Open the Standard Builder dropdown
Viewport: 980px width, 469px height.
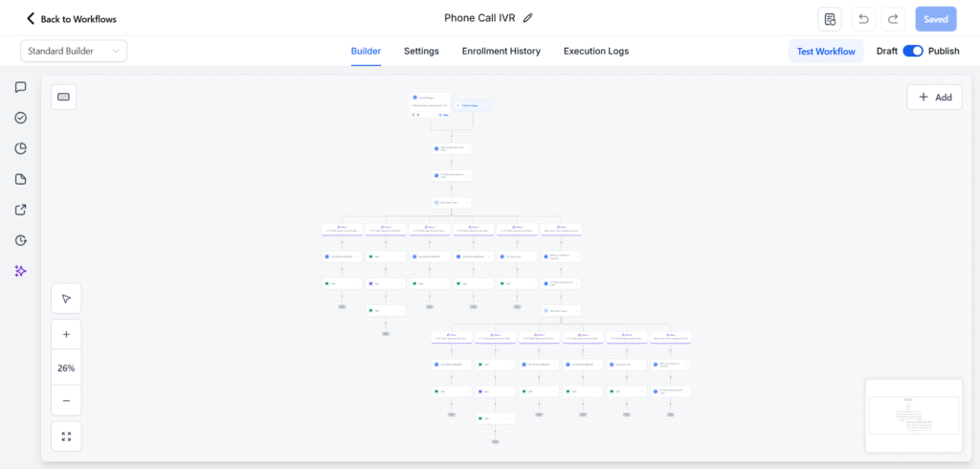click(74, 52)
